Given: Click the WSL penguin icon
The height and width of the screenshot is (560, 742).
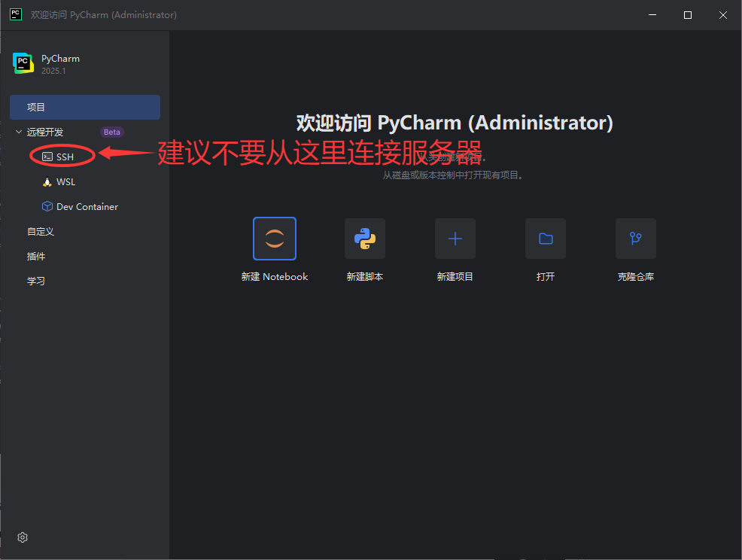Looking at the screenshot, I should 47,182.
